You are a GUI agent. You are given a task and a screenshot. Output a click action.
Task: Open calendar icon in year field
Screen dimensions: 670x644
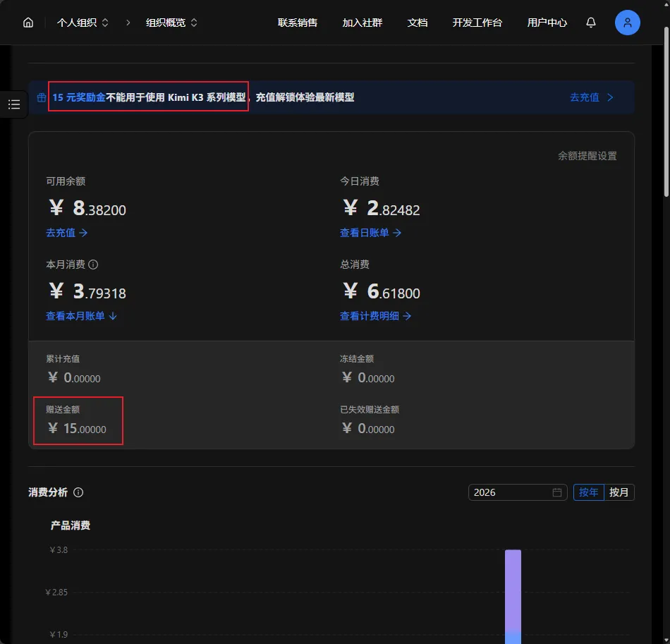click(556, 492)
